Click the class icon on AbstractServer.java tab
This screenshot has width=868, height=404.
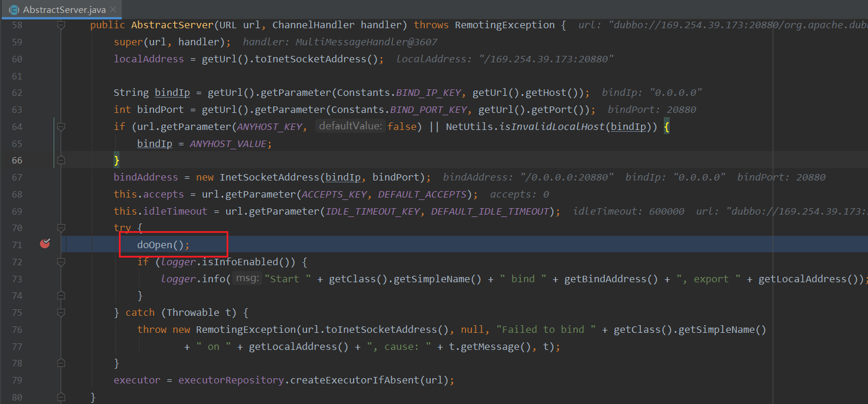coord(14,9)
